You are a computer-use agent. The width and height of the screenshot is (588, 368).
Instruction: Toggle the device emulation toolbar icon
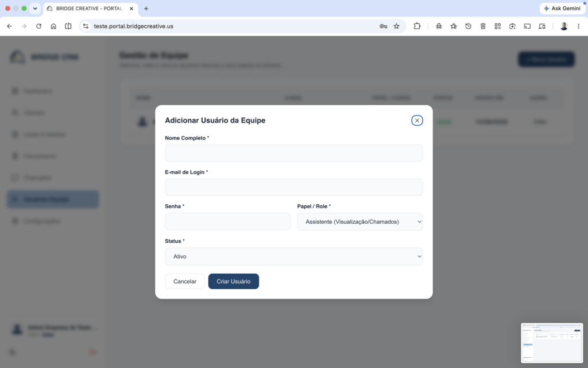(542, 26)
